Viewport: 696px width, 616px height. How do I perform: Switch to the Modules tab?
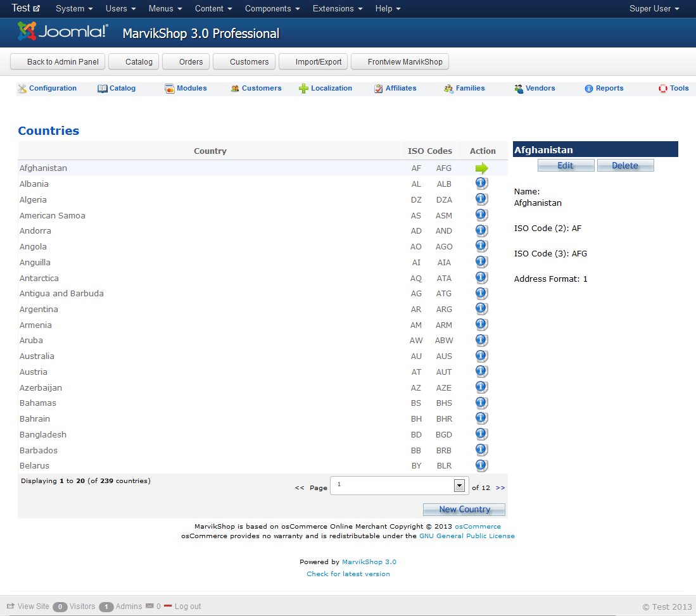pos(186,89)
